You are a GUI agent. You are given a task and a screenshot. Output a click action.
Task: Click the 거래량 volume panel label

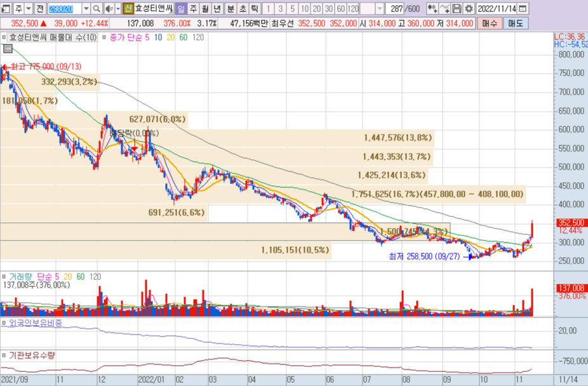[x=20, y=277]
